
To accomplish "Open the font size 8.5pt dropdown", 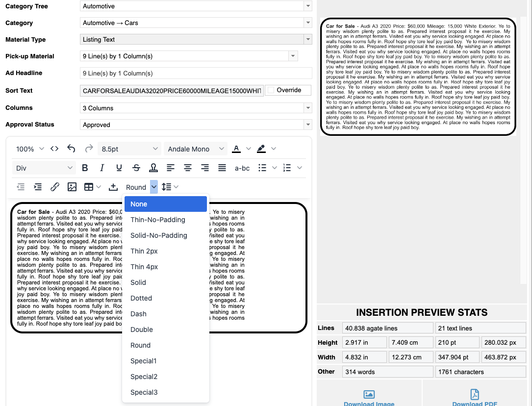I will pyautogui.click(x=130, y=149).
